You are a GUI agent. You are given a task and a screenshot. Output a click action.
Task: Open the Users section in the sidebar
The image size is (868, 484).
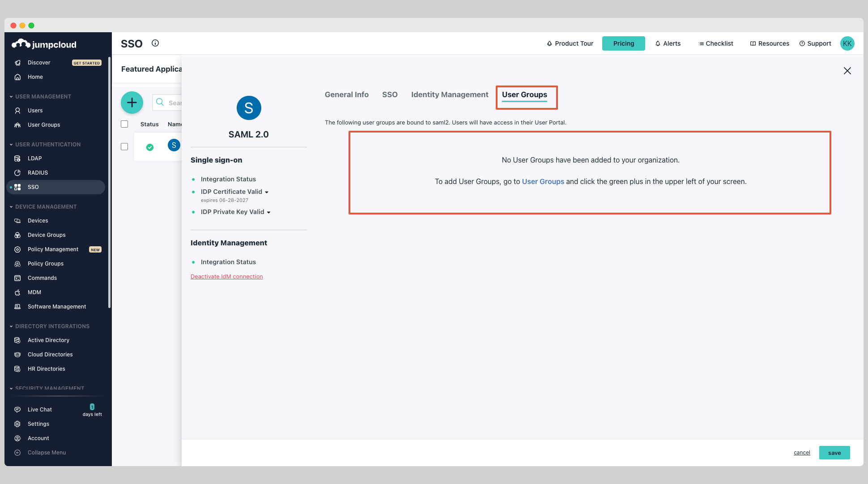(x=34, y=110)
